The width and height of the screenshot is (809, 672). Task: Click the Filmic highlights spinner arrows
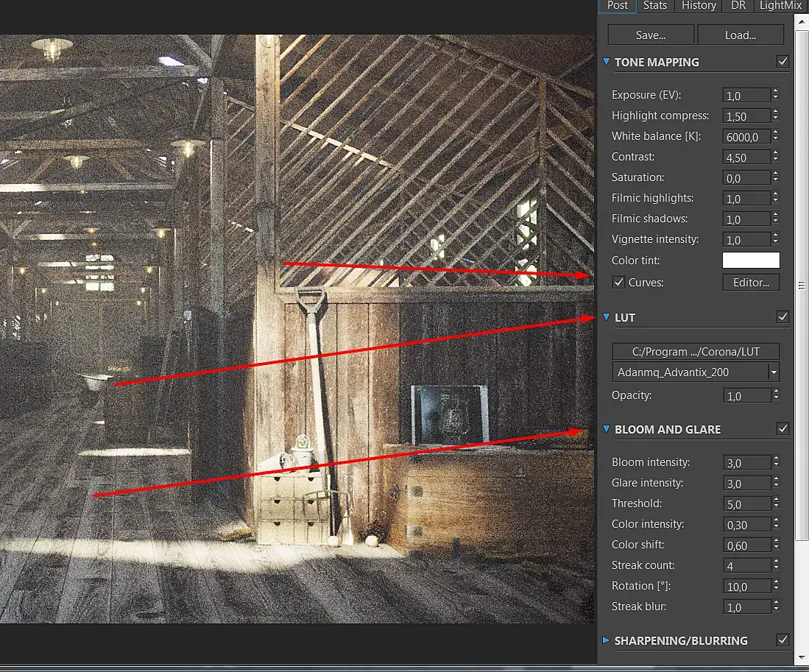coord(775,197)
